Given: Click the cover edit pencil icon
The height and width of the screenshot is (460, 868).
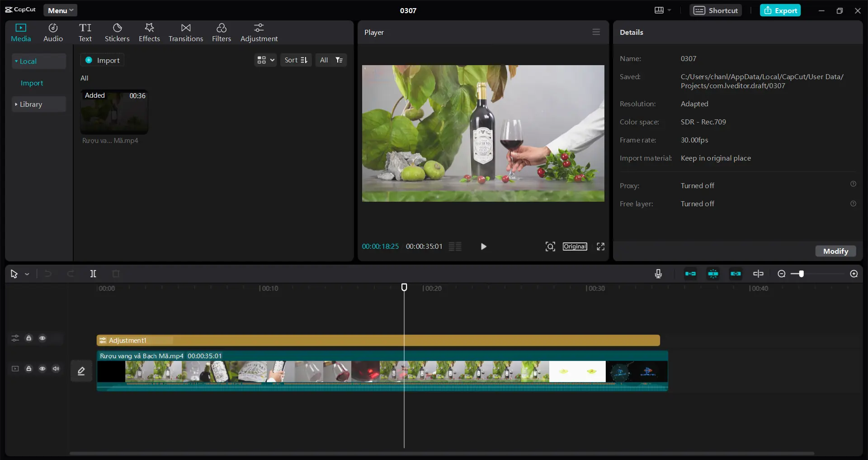Looking at the screenshot, I should click(x=81, y=371).
